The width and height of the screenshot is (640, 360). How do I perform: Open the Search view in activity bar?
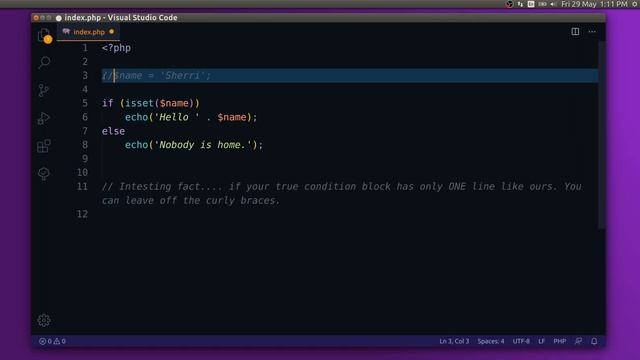point(44,62)
